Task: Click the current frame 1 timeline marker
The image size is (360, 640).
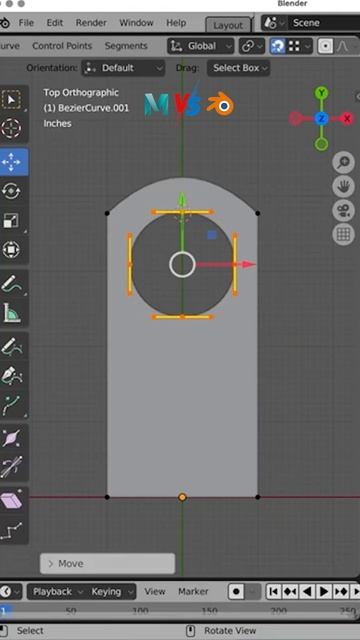Action: (5, 611)
